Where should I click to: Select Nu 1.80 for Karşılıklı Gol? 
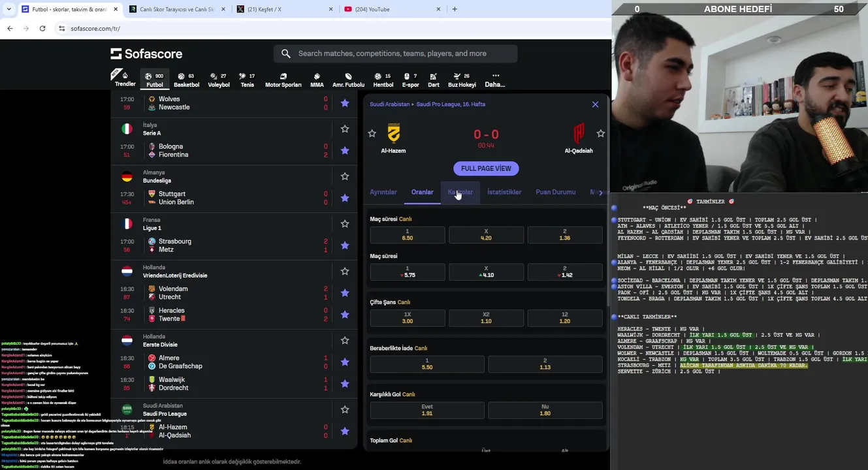[x=545, y=410]
